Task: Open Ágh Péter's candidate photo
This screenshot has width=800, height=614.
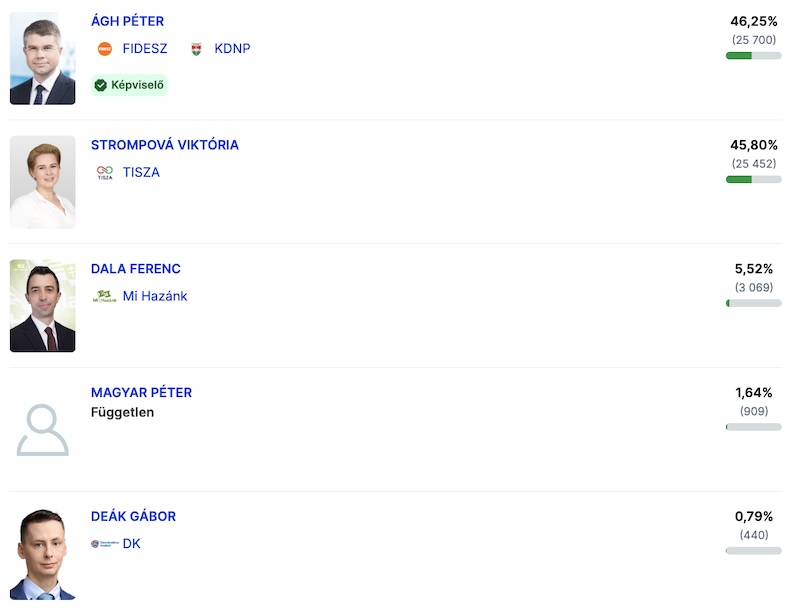Action: 43,59
